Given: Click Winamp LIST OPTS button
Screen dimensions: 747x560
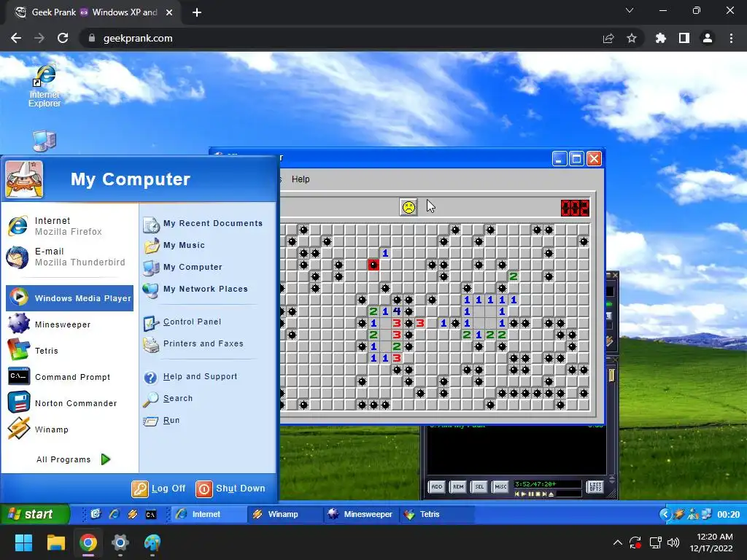Looking at the screenshot, I should (x=595, y=486).
